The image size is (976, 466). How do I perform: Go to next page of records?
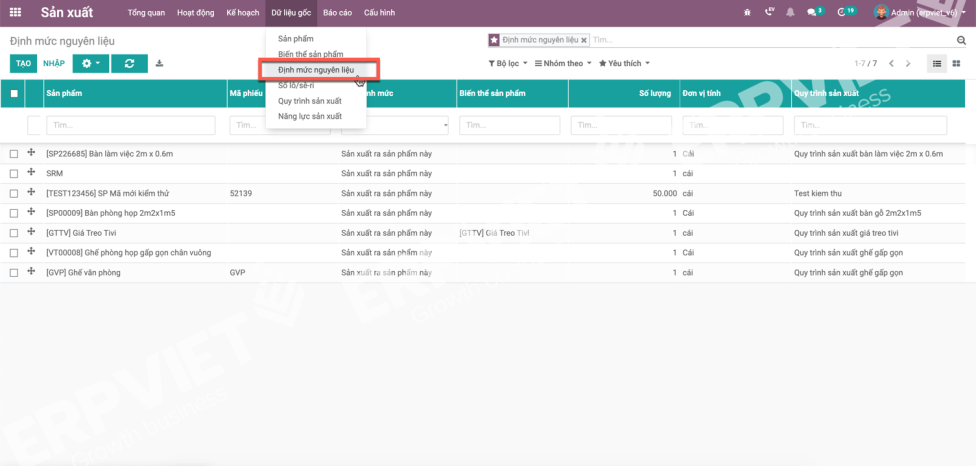coord(908,63)
